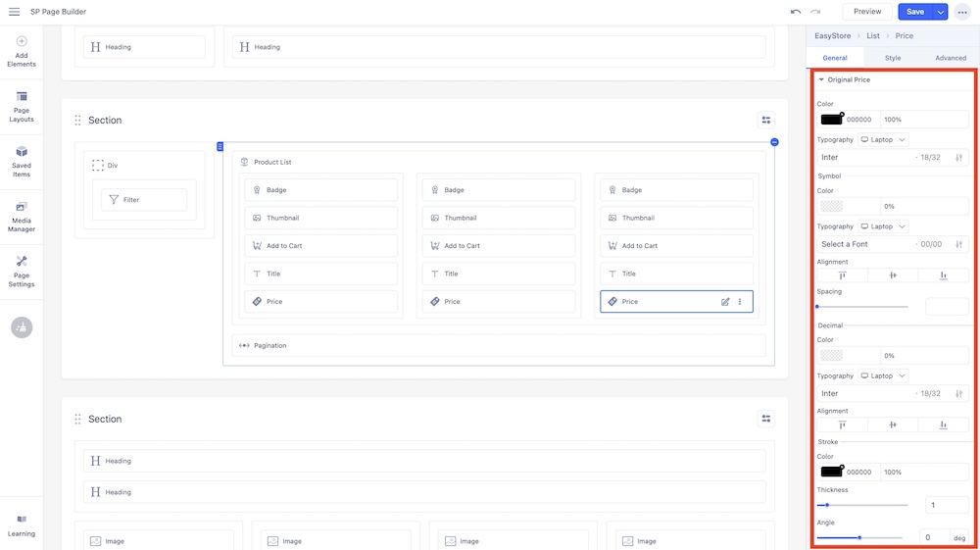
Task: Click edit pencil icon on selected Price
Action: pos(725,302)
